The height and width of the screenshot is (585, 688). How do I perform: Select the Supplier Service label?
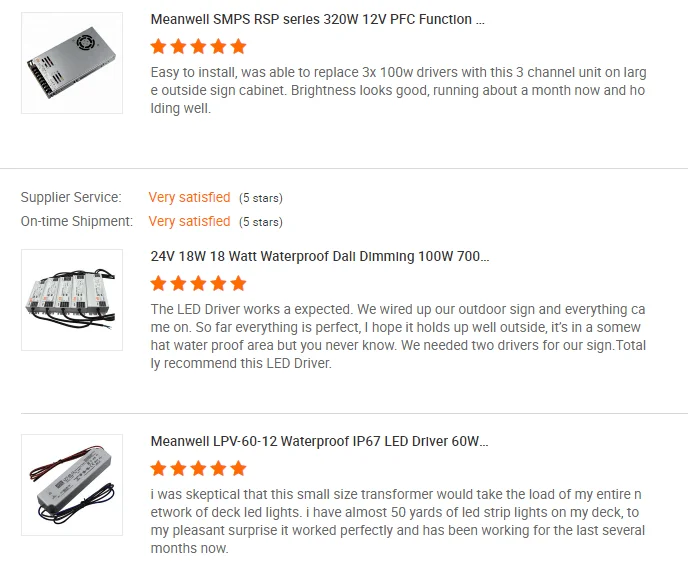click(x=71, y=197)
